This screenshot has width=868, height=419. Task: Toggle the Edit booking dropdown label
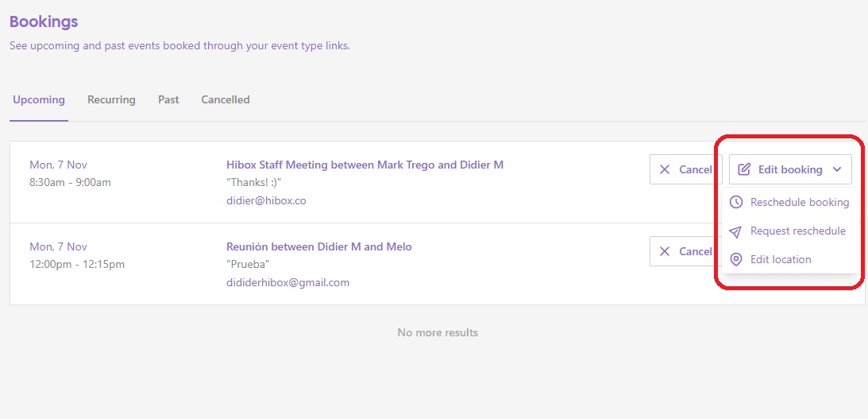tap(790, 169)
